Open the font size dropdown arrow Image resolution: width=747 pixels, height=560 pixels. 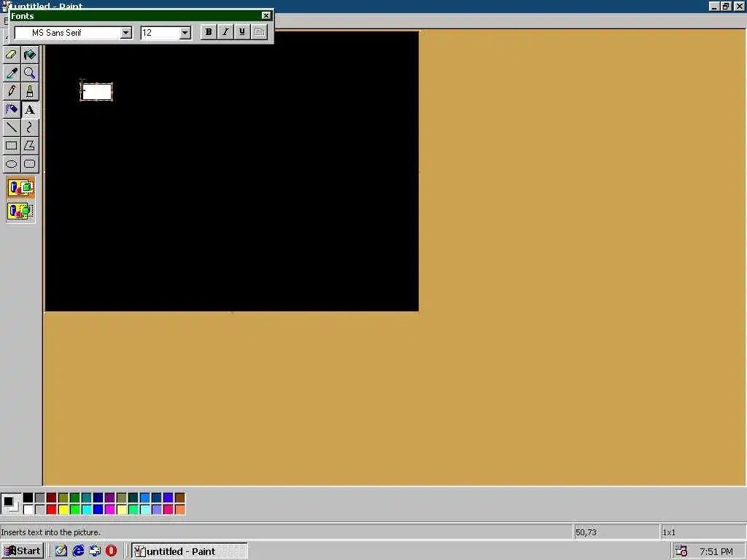[x=185, y=33]
